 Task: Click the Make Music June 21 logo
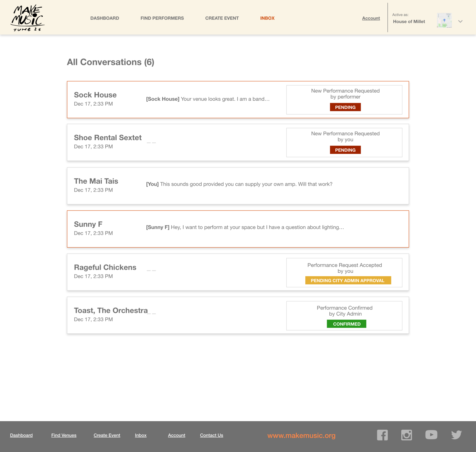coord(27,18)
